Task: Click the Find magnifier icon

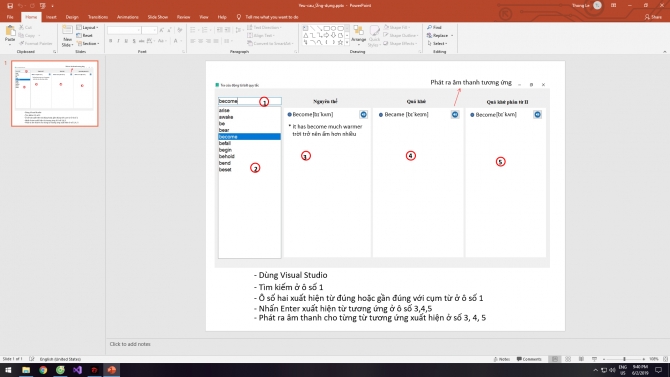Action: pos(429,27)
